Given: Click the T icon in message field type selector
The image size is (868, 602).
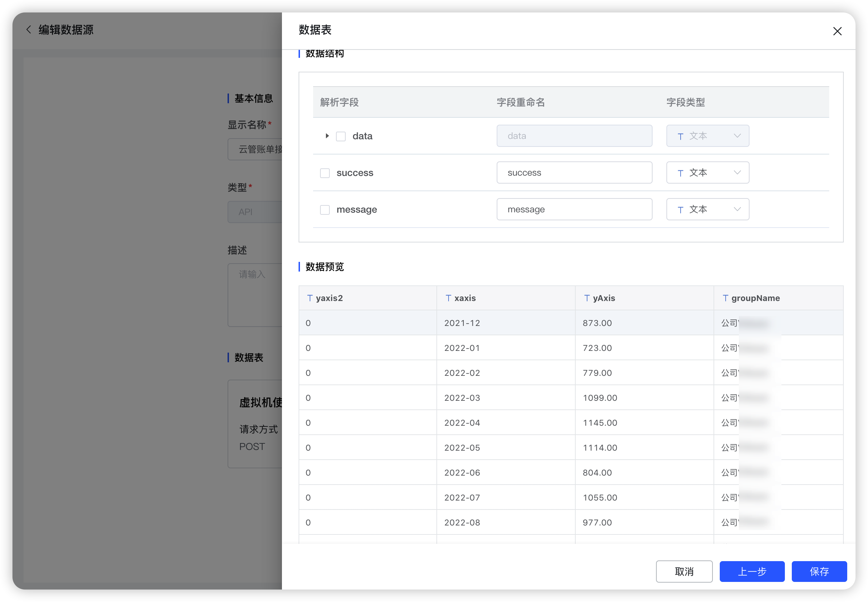Looking at the screenshot, I should 680,209.
